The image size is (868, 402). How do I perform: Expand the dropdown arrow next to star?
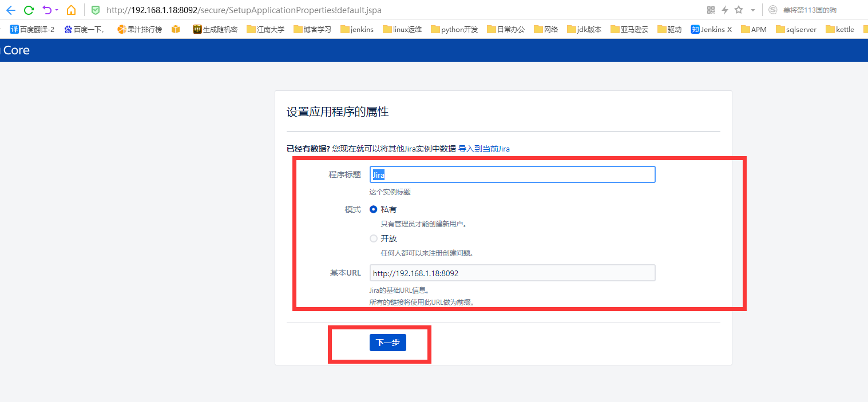[x=753, y=10]
